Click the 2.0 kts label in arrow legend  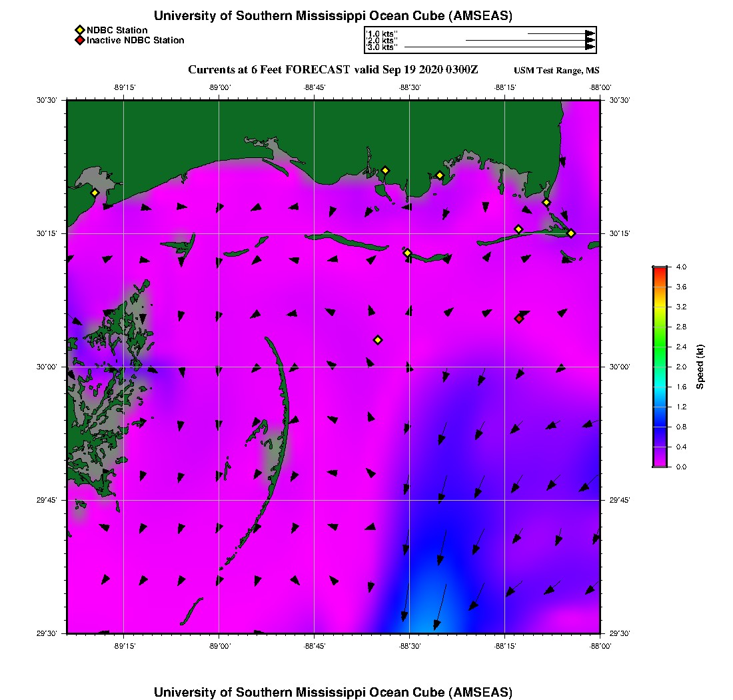point(382,41)
